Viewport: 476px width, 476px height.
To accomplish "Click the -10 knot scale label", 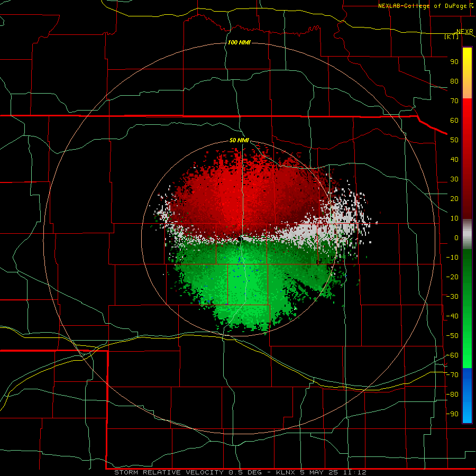I will (452, 258).
